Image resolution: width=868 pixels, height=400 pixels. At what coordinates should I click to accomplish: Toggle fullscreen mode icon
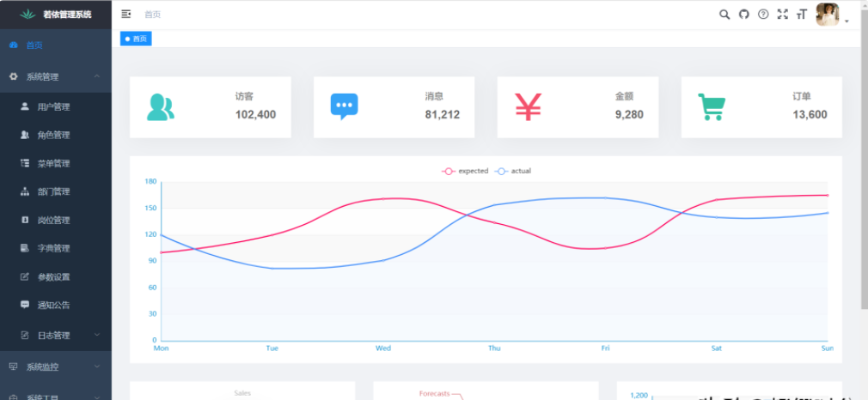tap(782, 15)
